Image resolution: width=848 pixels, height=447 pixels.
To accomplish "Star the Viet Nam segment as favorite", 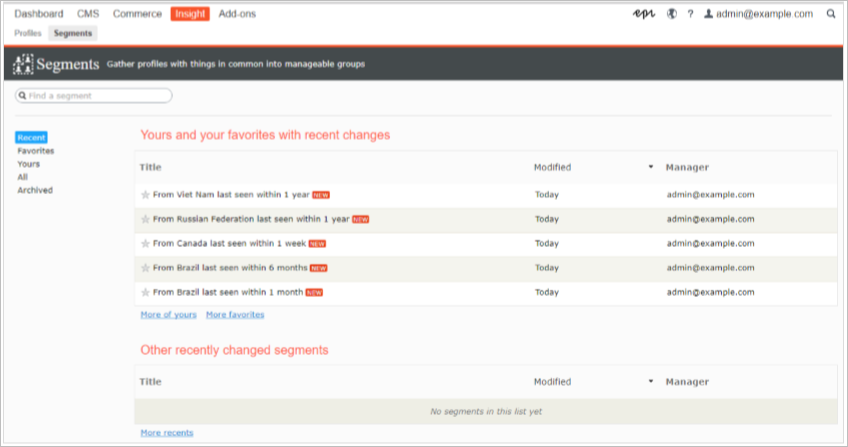I will [145, 194].
